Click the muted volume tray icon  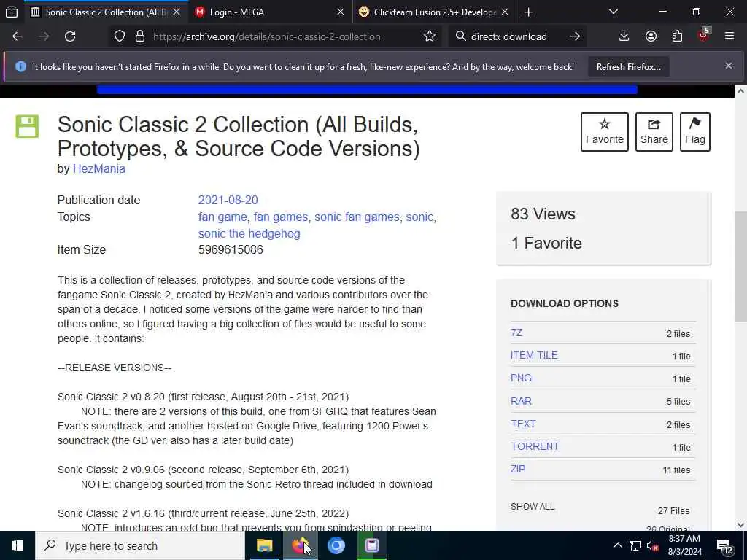tap(653, 545)
